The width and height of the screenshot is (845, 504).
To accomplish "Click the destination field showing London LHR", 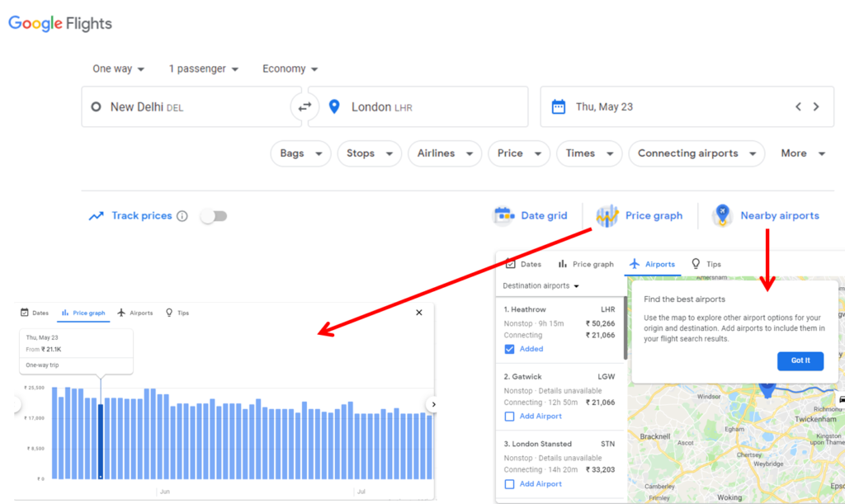I will [418, 106].
